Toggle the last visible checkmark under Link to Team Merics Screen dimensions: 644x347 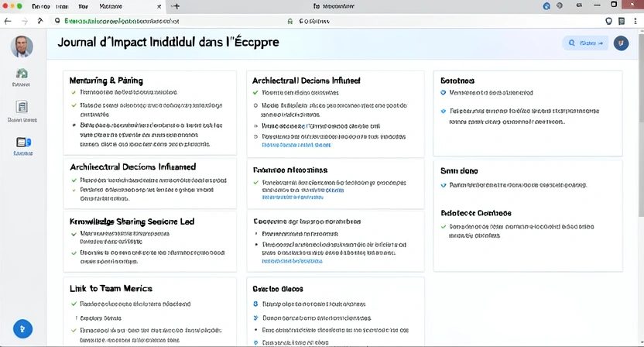coord(74,330)
